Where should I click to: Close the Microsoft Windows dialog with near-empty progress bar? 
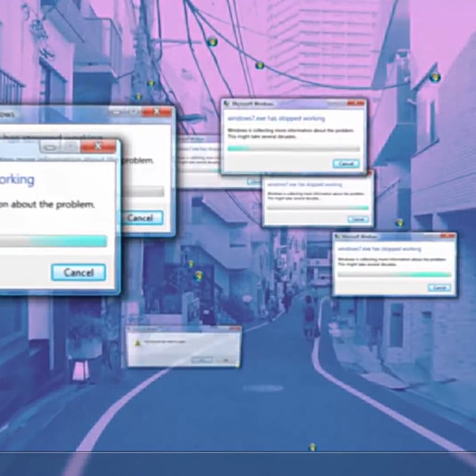[x=356, y=104]
